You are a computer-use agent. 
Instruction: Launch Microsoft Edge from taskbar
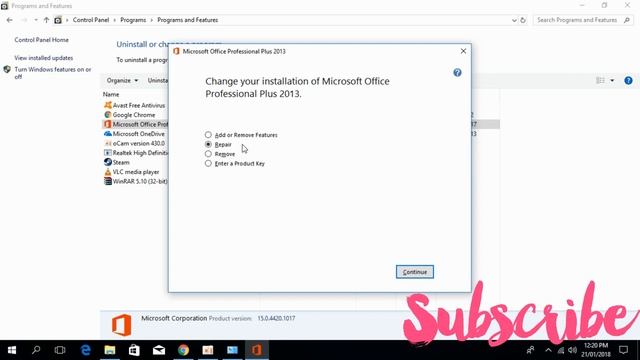[85, 350]
